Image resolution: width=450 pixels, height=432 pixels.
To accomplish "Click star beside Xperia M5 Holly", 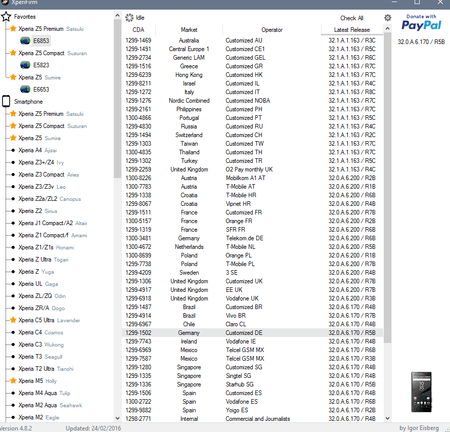I will [13, 381].
